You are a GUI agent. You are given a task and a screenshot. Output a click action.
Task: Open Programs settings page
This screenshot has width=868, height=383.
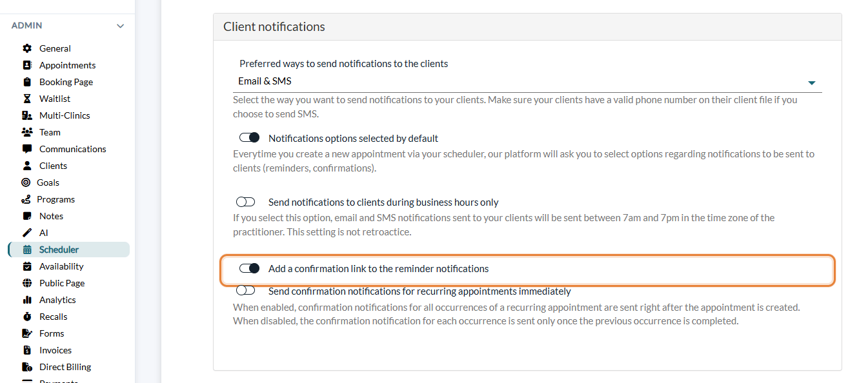click(x=56, y=199)
